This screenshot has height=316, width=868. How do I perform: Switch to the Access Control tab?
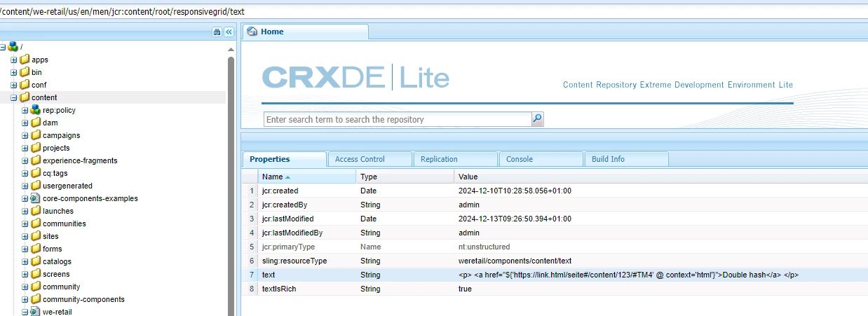369,159
